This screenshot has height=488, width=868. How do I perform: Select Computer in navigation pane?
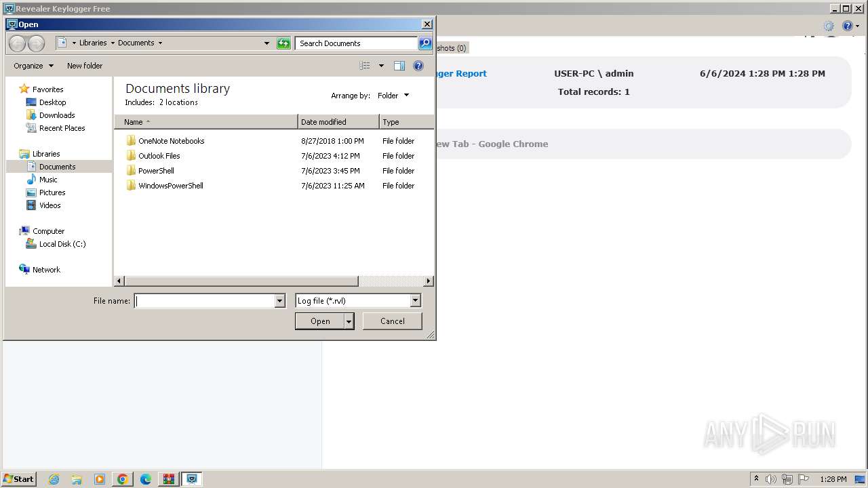click(48, 231)
